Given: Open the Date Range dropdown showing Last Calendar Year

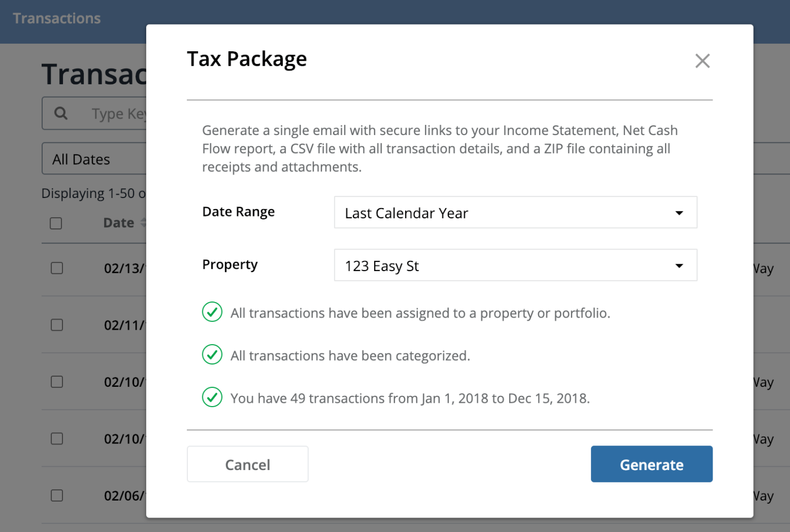Looking at the screenshot, I should click(515, 212).
